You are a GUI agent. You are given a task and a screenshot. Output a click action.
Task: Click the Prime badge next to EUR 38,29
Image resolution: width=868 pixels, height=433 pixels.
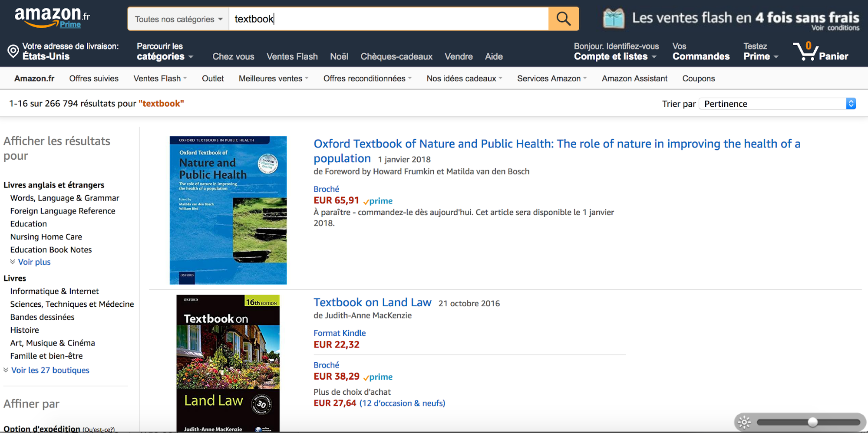[377, 377]
